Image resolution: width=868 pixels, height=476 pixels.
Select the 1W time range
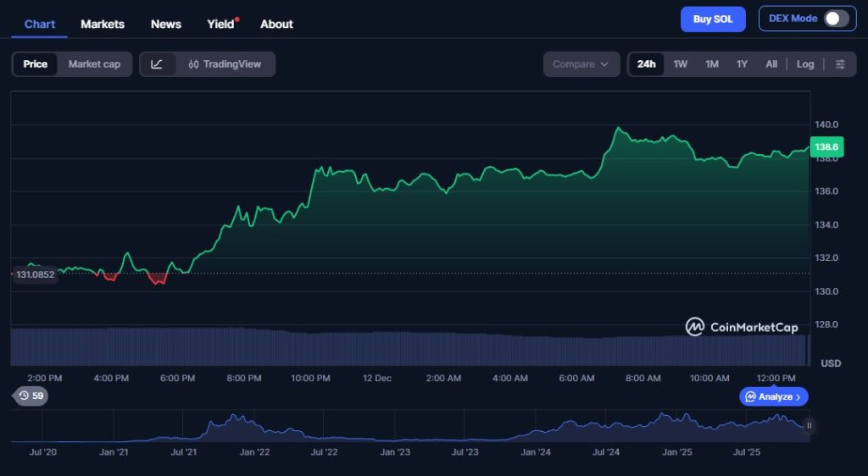(x=681, y=64)
